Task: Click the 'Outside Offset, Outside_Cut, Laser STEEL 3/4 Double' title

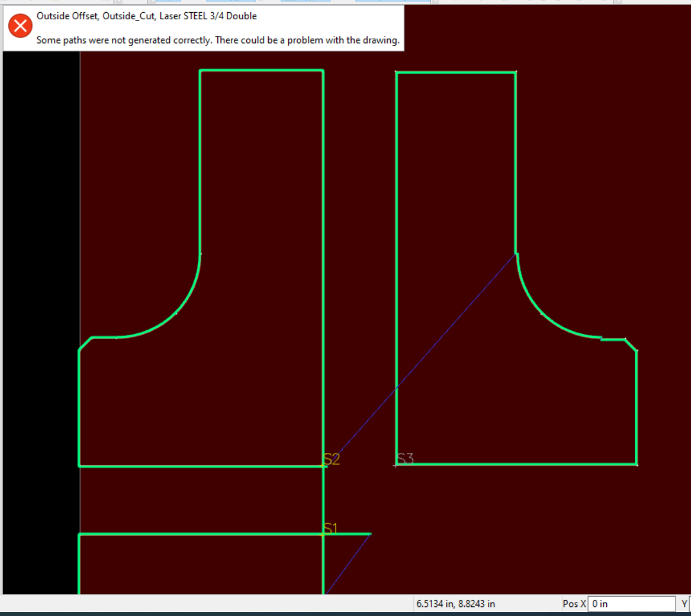Action: click(x=147, y=16)
